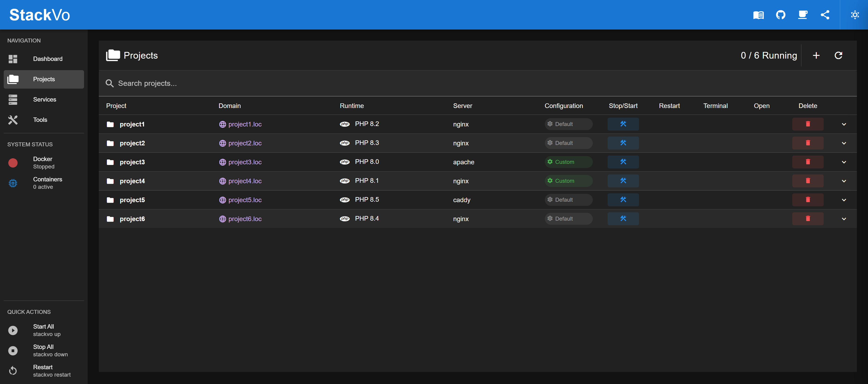Expand the project2 row details
Viewport: 868px width, 384px height.
[844, 143]
